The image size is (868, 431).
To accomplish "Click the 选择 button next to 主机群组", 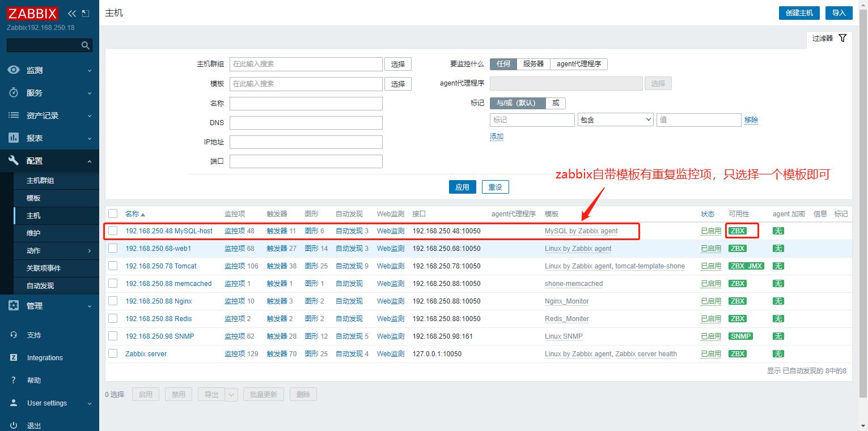I will coord(398,64).
